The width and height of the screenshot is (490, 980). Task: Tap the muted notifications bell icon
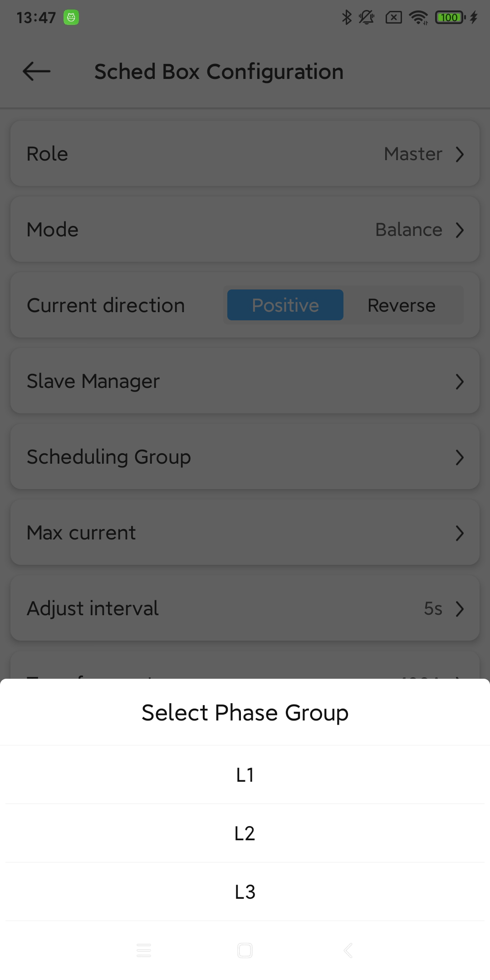(x=366, y=18)
